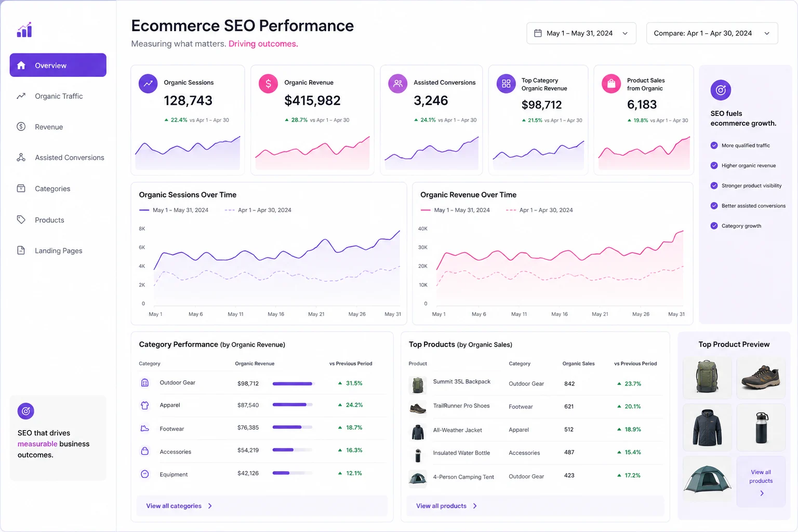Screen dimensions: 798x532
Task: Toggle the Stronger product visibility checkmark
Action: coord(714,185)
